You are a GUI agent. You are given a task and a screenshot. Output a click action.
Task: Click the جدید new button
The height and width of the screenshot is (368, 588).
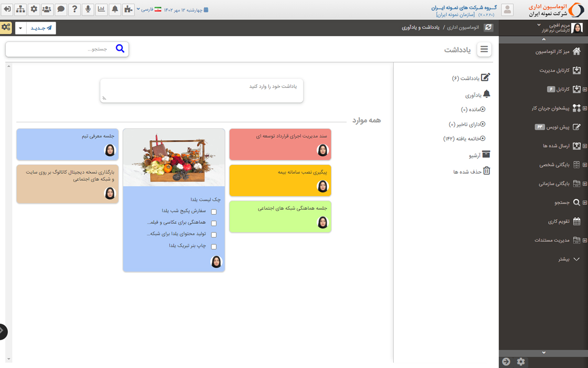[x=41, y=28]
